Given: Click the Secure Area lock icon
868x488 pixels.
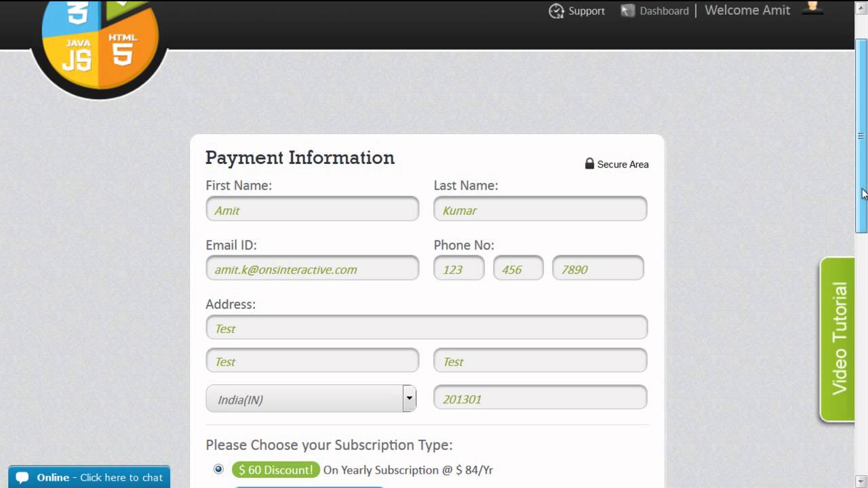Looking at the screenshot, I should click(x=589, y=163).
